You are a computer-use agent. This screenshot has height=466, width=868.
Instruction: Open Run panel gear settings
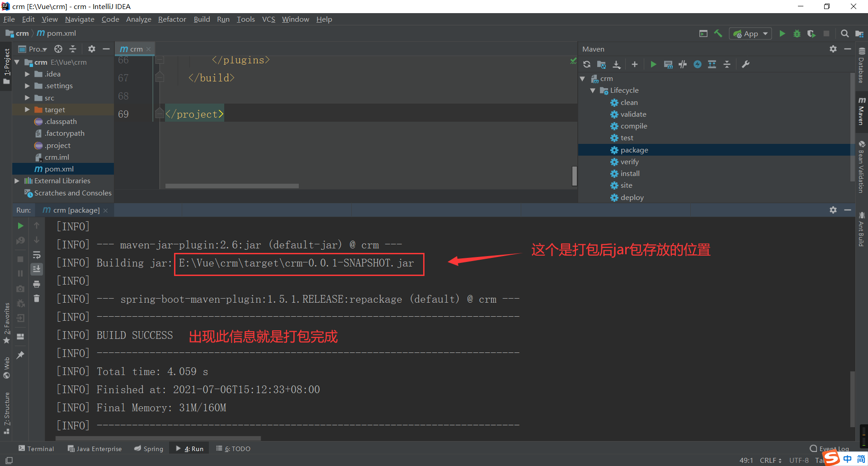click(x=833, y=210)
